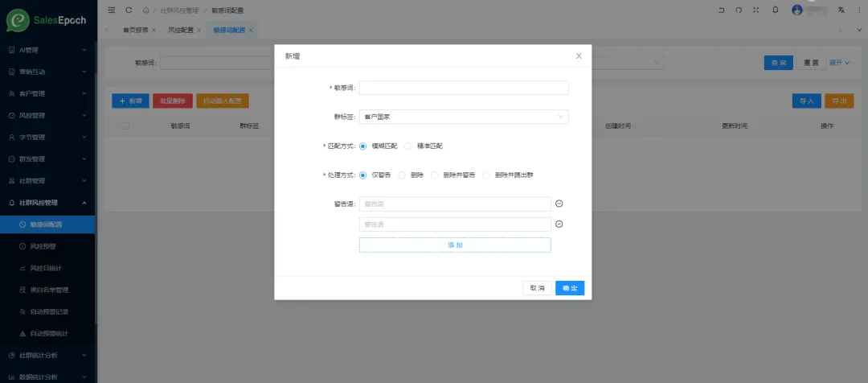Image resolution: width=868 pixels, height=383 pixels.
Task: Select the 删除 handling radio button
Action: tap(402, 175)
